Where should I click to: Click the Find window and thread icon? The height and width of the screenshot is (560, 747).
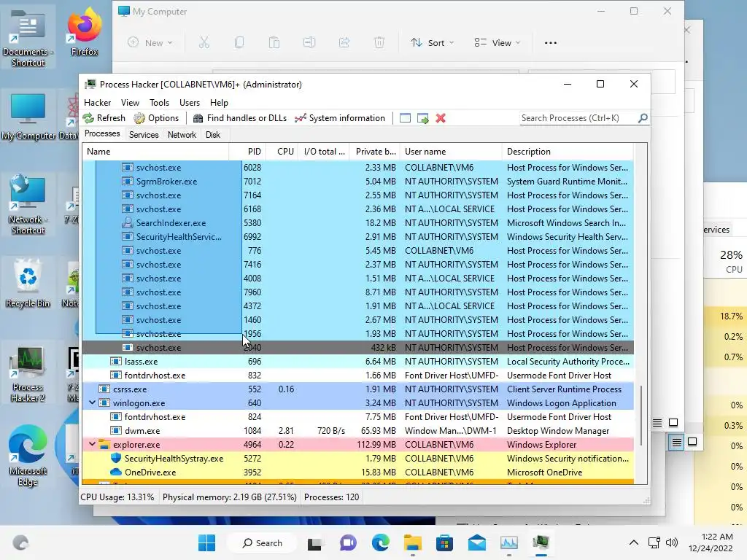(x=422, y=118)
